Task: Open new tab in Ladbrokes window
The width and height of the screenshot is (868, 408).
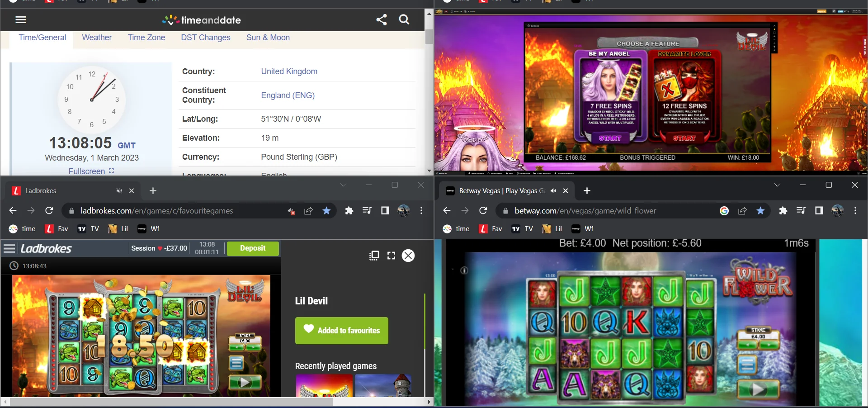Action: (153, 191)
